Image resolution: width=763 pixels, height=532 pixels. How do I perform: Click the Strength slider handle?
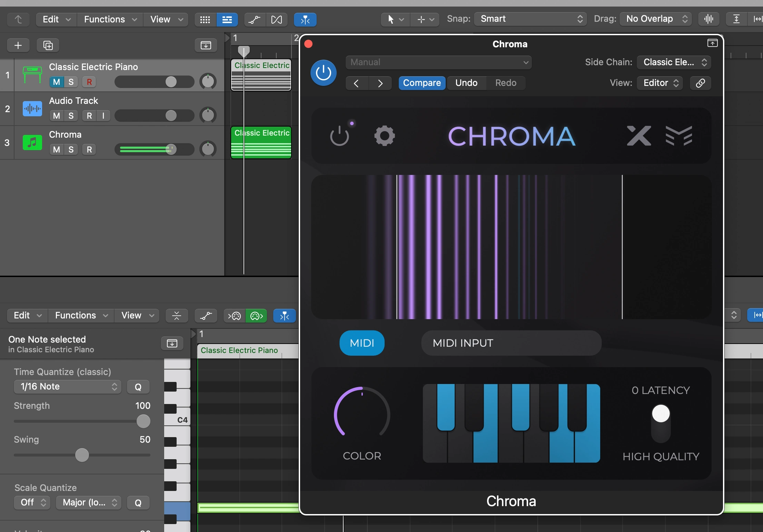pyautogui.click(x=143, y=421)
